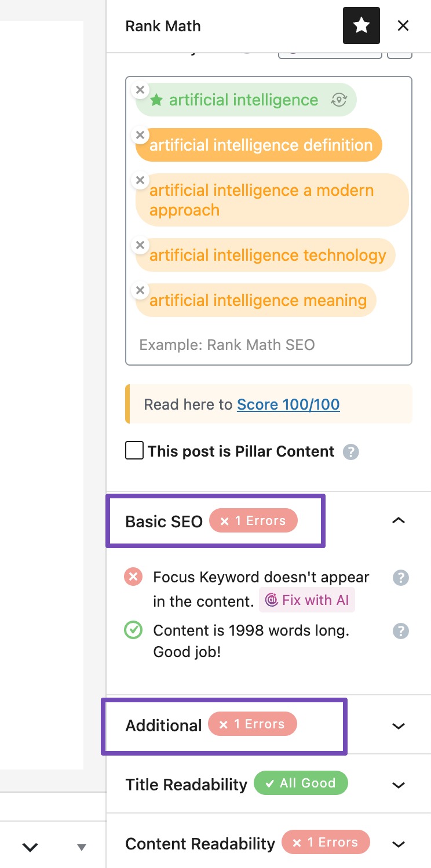431x868 pixels.
Task: Expand the Additional errors section
Action: (x=398, y=725)
